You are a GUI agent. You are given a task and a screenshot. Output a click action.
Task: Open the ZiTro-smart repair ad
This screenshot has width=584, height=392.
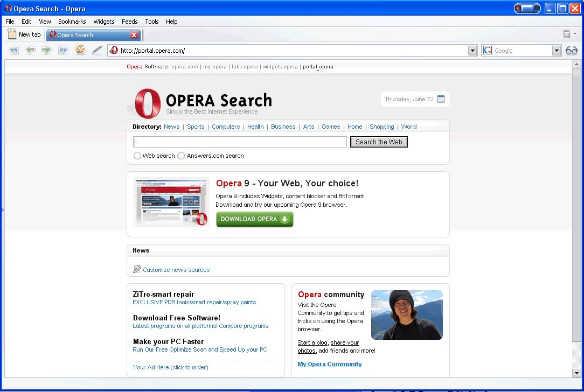click(163, 294)
